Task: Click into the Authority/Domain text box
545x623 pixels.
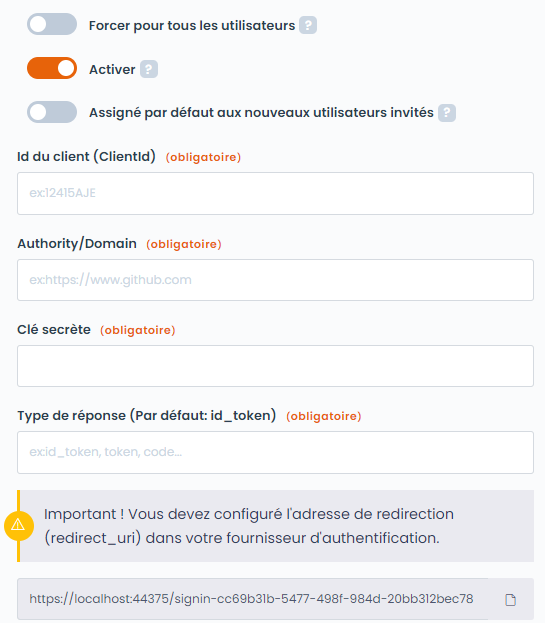Action: pos(275,280)
